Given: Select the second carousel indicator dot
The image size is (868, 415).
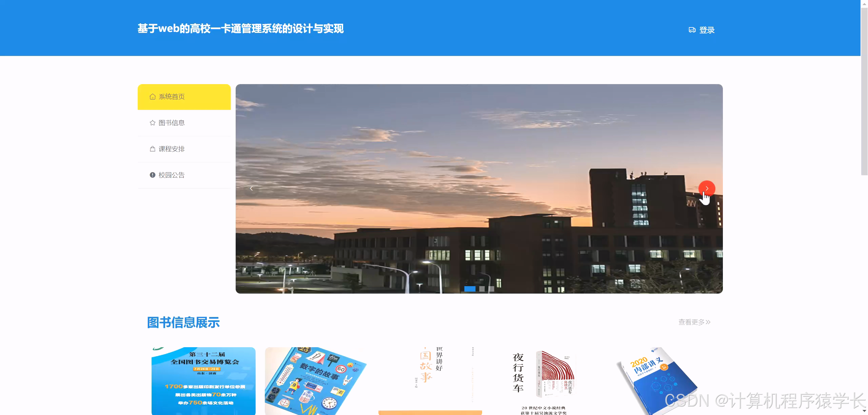Looking at the screenshot, I should click(482, 289).
